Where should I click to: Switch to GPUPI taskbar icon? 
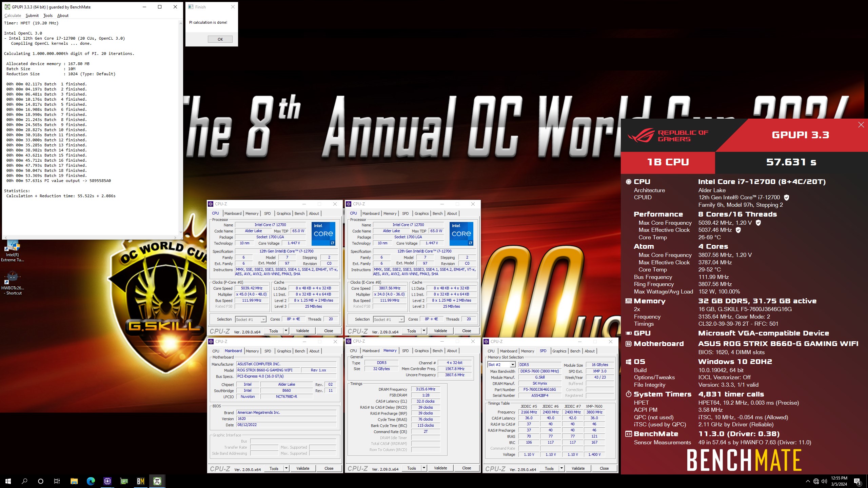(x=157, y=481)
